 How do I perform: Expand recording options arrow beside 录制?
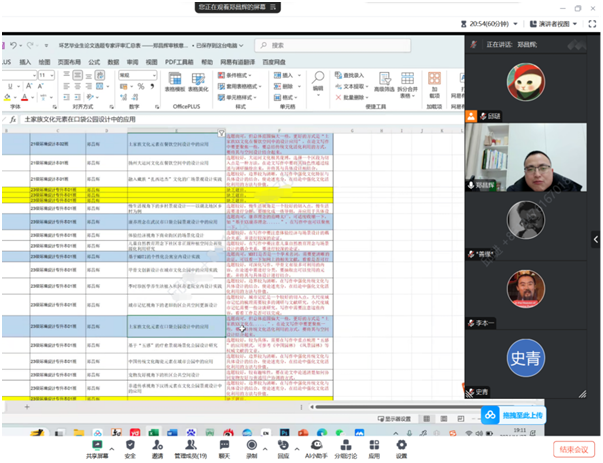(x=265, y=449)
